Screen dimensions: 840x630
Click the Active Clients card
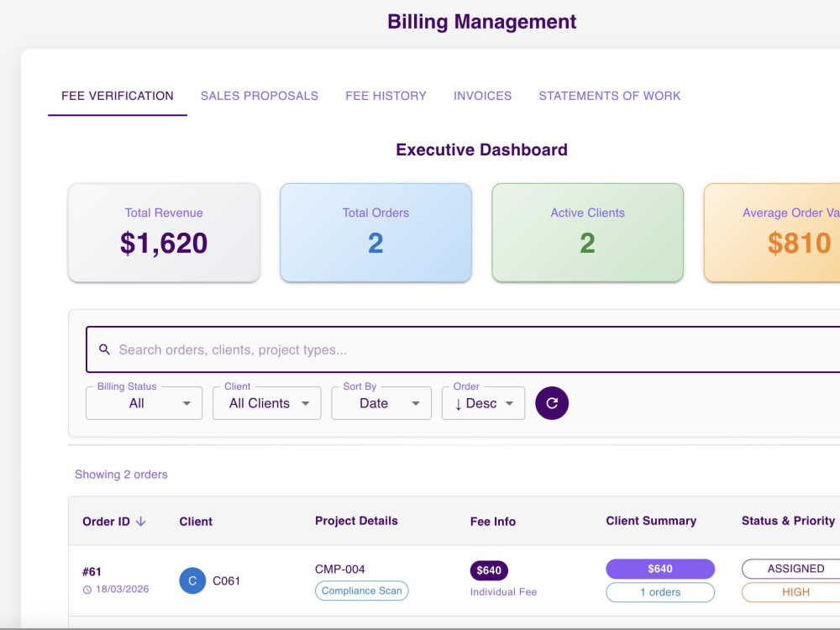pos(588,233)
